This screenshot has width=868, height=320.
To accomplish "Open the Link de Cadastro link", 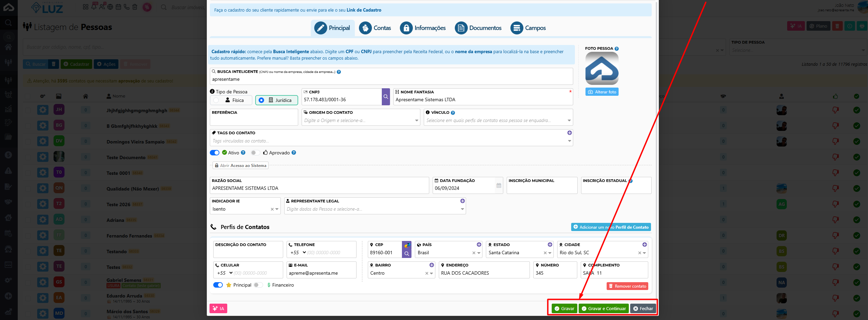I will click(364, 10).
